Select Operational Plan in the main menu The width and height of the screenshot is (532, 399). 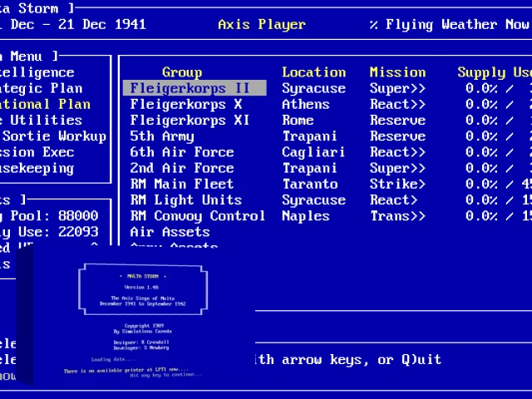[45, 104]
